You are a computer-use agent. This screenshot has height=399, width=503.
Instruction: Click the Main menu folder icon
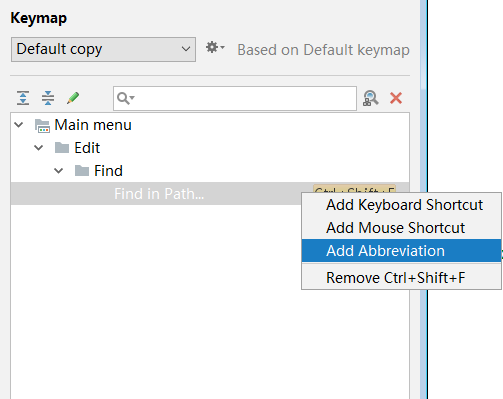click(42, 126)
